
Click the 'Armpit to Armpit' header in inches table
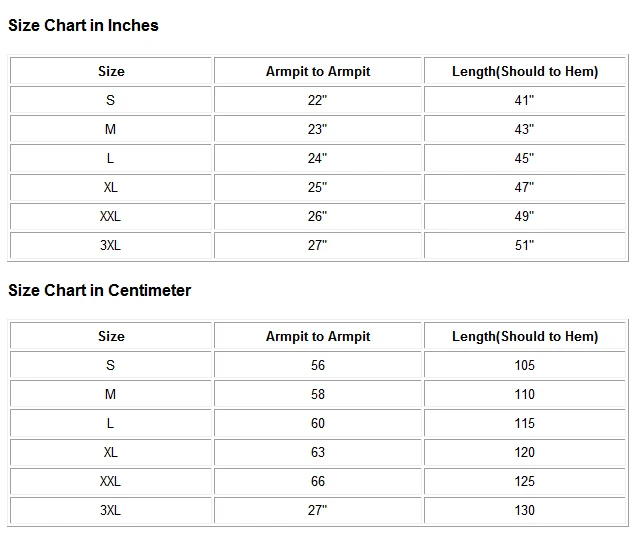pos(318,71)
